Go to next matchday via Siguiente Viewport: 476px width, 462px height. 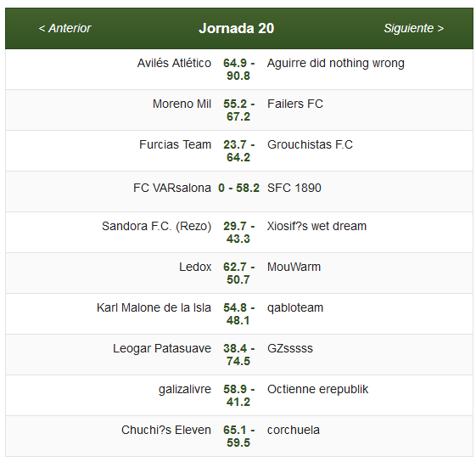point(414,28)
